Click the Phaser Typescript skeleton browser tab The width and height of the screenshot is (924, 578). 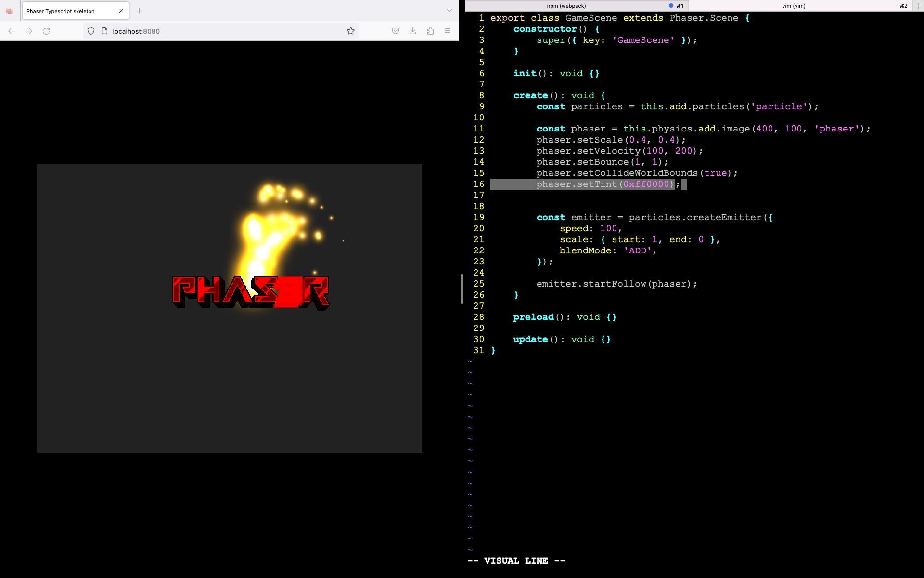click(67, 11)
